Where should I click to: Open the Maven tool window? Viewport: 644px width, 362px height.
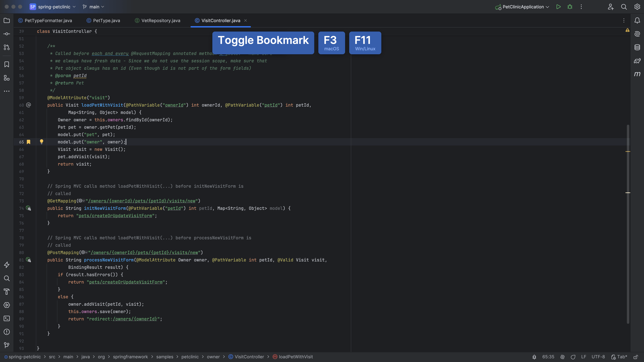637,74
